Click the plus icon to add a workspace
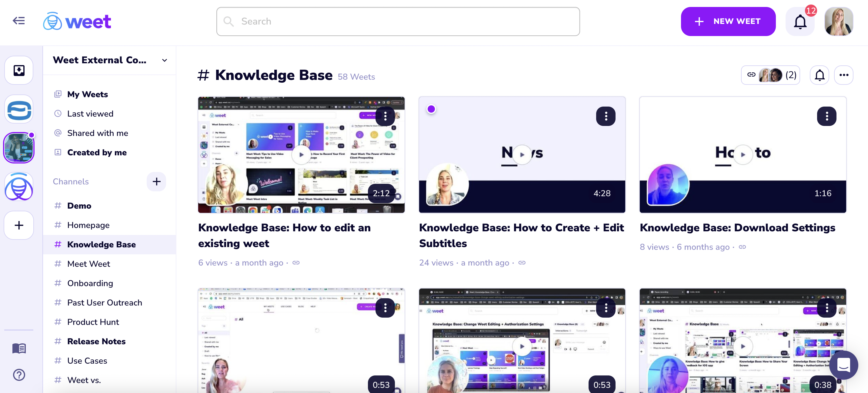868x393 pixels. [18, 225]
